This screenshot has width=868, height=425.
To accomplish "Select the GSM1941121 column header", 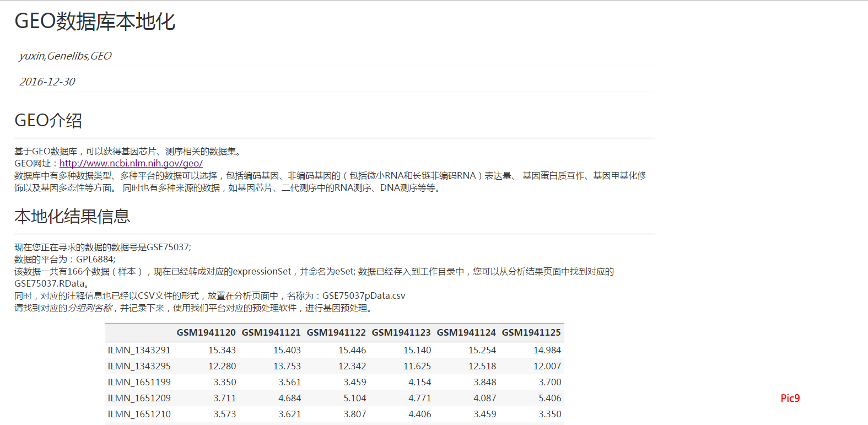I will pos(271,332).
